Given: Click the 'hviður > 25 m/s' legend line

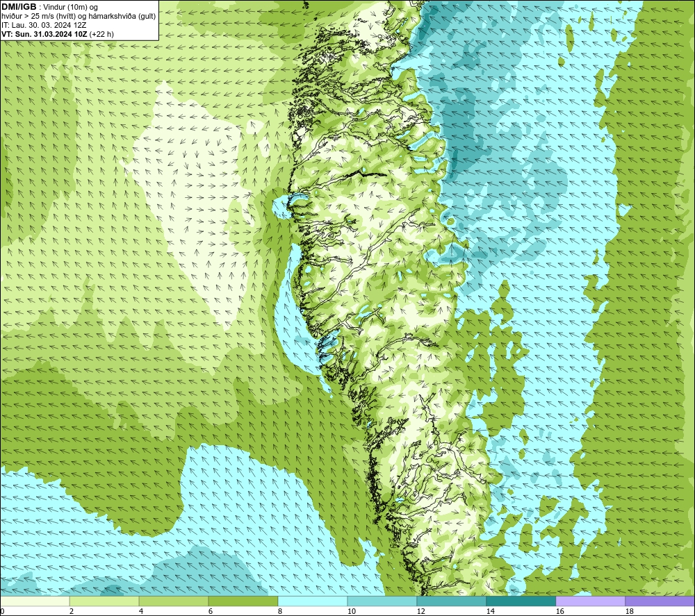Looking at the screenshot, I should pyautogui.click(x=79, y=16).
